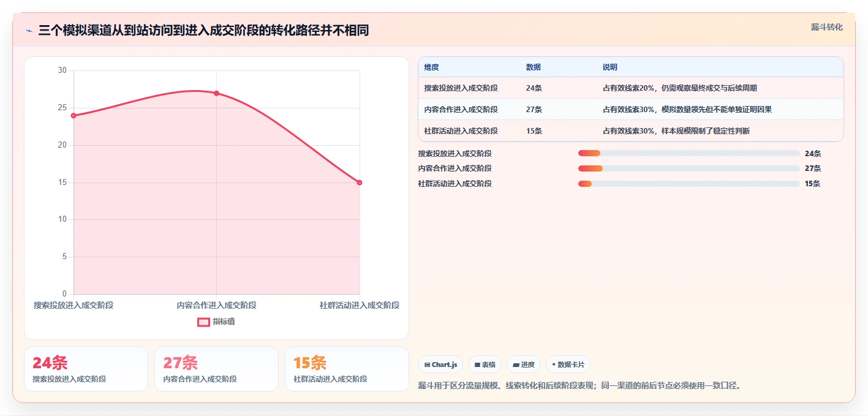
Task: Click the 社群活动进入成交阶段 progress bar
Action: click(x=689, y=184)
